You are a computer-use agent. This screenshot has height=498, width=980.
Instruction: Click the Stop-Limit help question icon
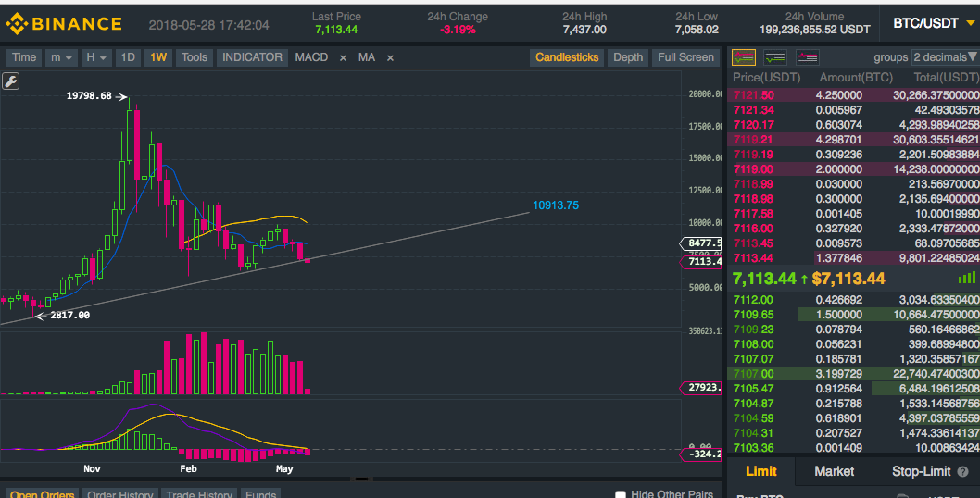click(963, 472)
